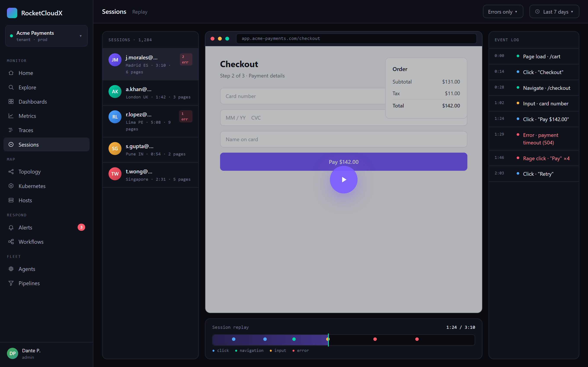Click the Alerts bell icon

pos(11,228)
